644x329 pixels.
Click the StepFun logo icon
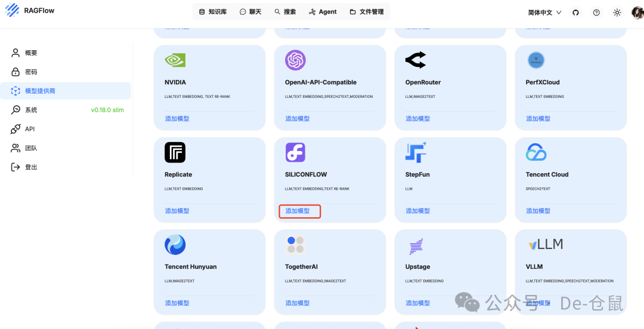[416, 153]
